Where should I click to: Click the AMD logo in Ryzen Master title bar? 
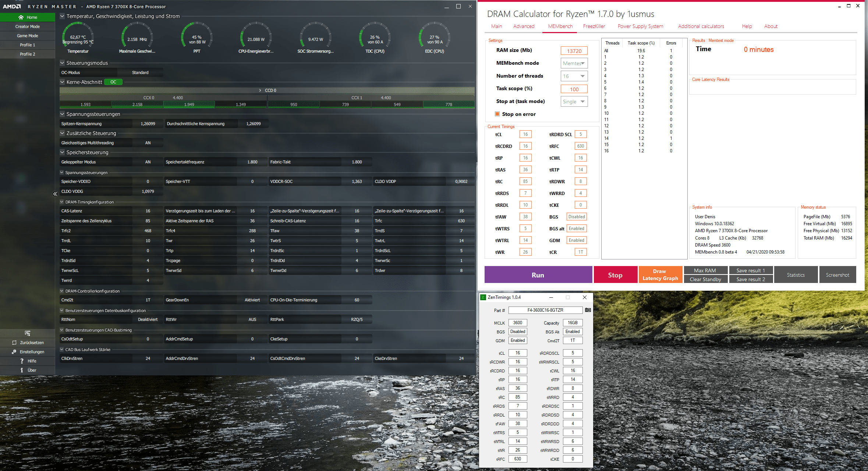12,7
